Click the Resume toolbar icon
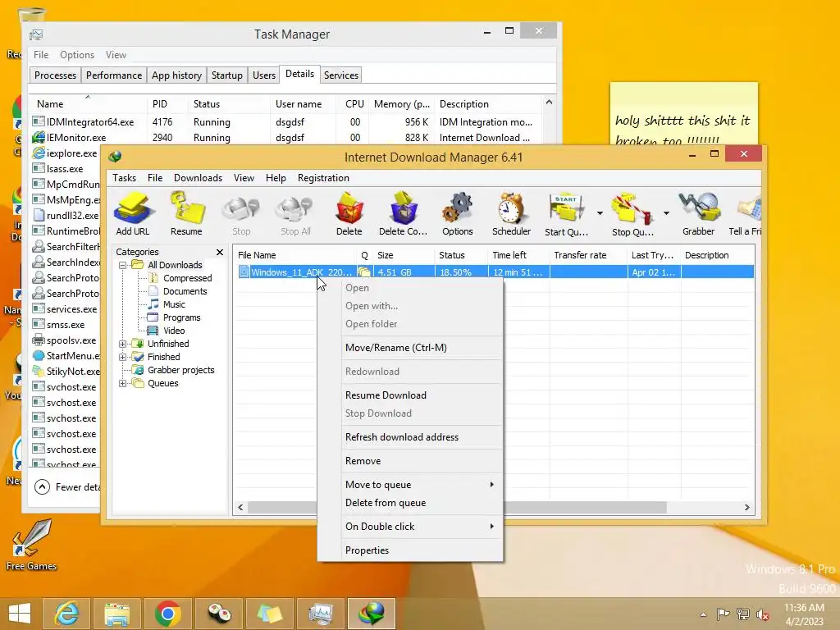The width and height of the screenshot is (840, 630). (x=186, y=214)
